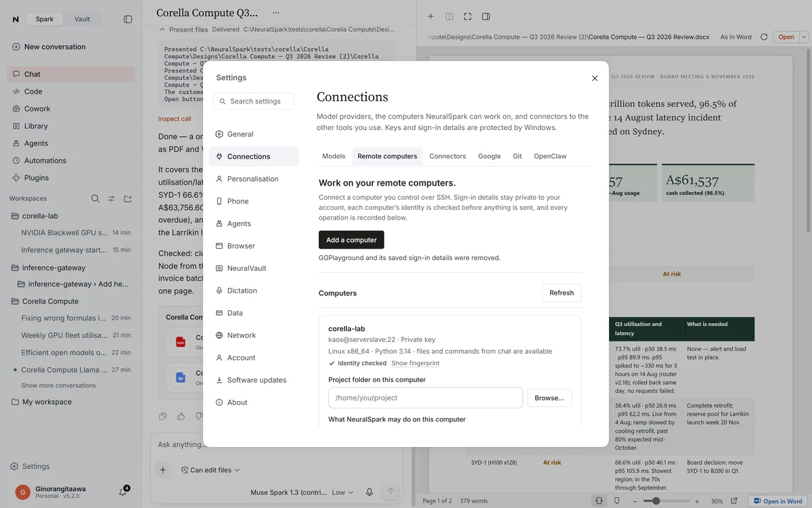The height and width of the screenshot is (508, 812).
Task: Click the Inspect call link
Action: tap(175, 119)
